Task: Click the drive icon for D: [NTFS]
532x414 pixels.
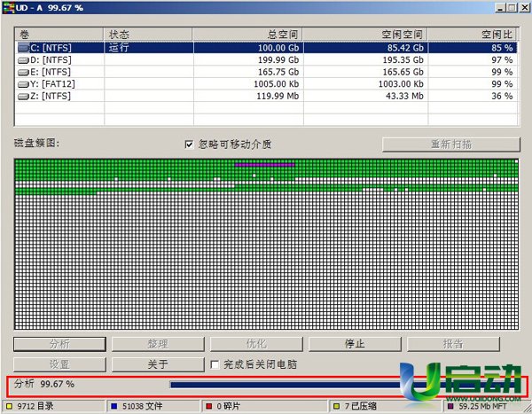Action: [23, 60]
